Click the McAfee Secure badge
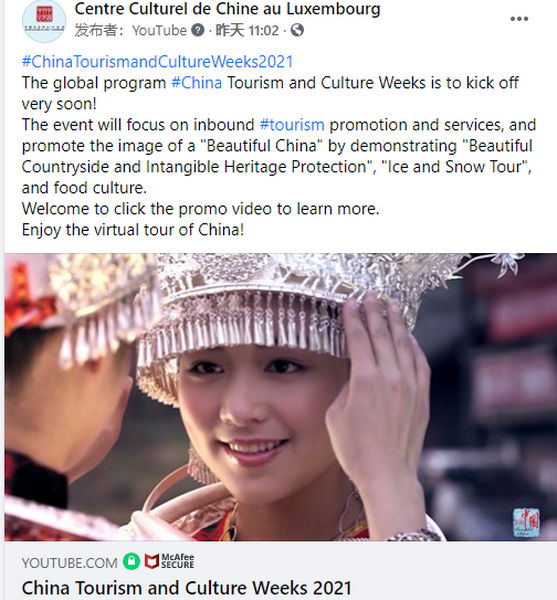The width and height of the screenshot is (557, 600). pyautogui.click(x=169, y=561)
